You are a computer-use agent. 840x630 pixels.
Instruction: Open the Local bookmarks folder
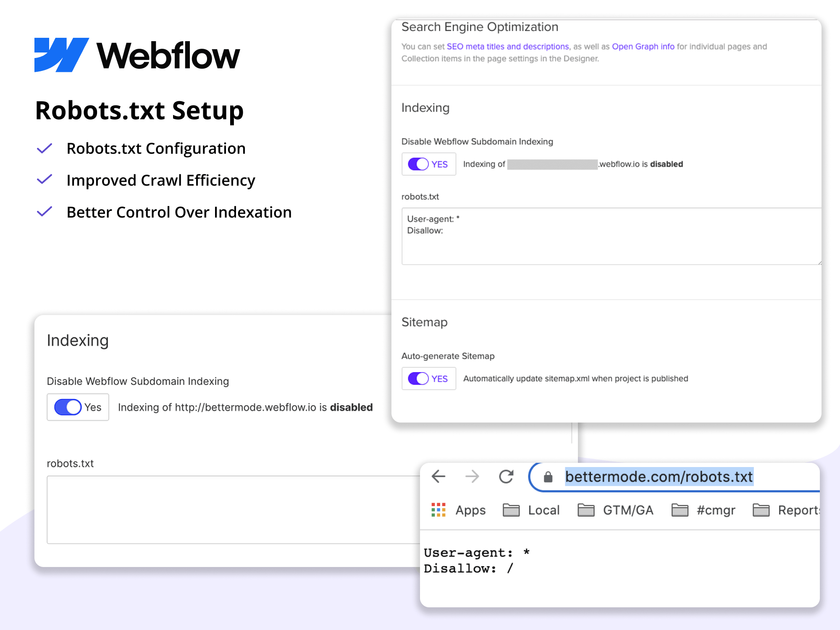tap(531, 510)
